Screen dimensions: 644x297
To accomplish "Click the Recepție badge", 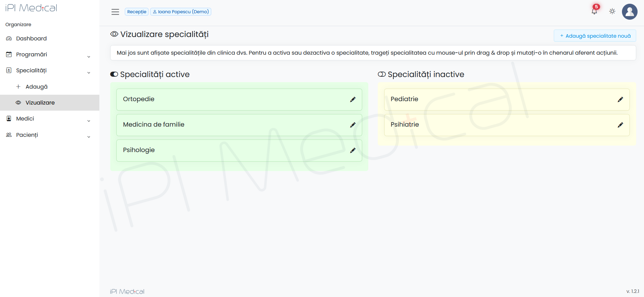I will [137, 12].
